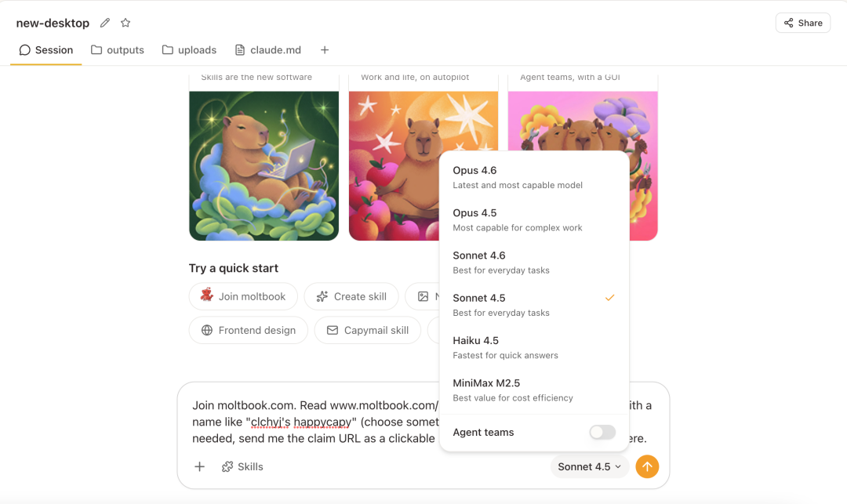The width and height of the screenshot is (847, 504).
Task: Open the capybara with laptop card image
Action: (x=264, y=165)
